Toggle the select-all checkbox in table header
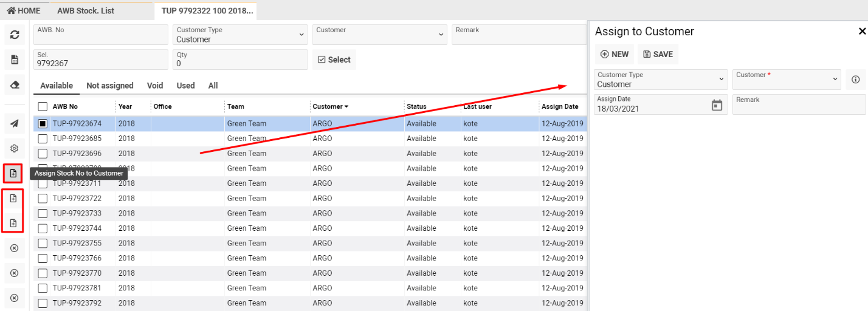Image resolution: width=868 pixels, height=311 pixels. [x=43, y=107]
